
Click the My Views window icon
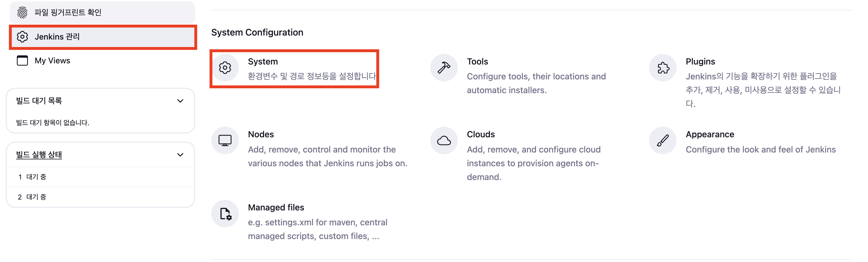click(x=22, y=60)
